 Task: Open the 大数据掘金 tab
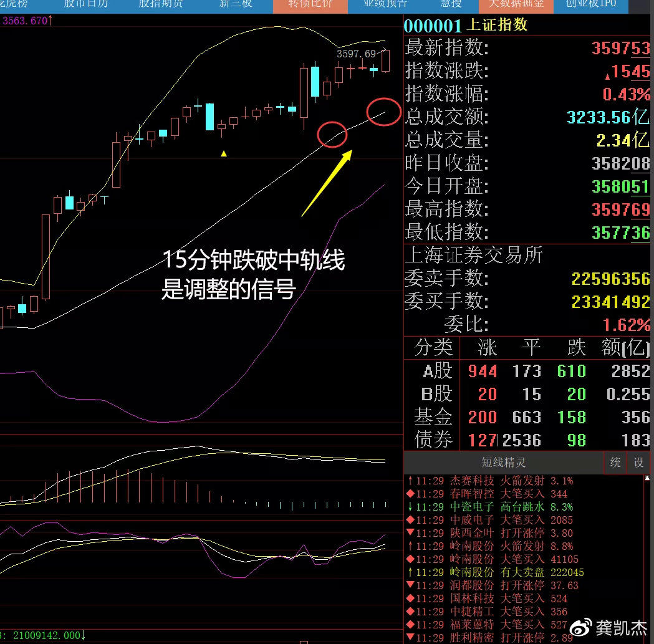(x=516, y=4)
